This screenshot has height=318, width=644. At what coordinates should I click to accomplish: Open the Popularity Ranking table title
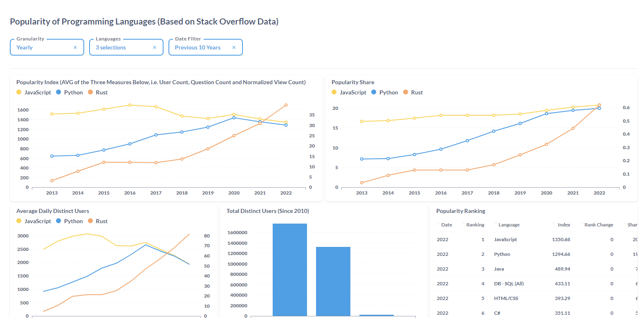click(461, 211)
